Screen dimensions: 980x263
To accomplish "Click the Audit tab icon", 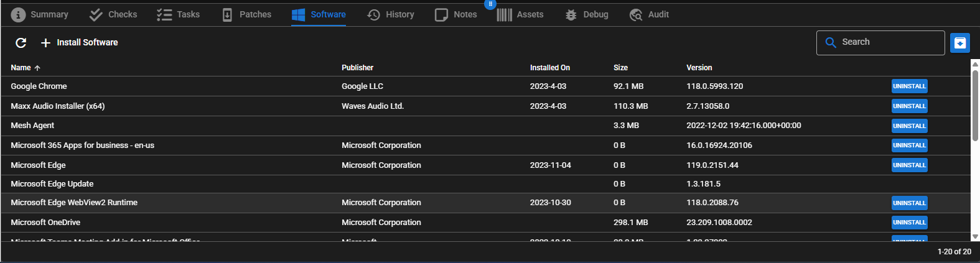I will (635, 14).
